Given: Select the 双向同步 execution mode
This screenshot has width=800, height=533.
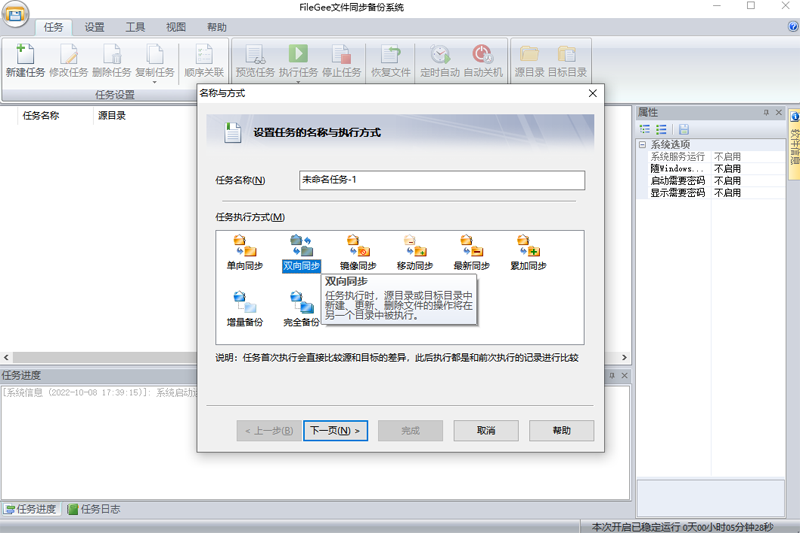Looking at the screenshot, I should click(x=302, y=252).
